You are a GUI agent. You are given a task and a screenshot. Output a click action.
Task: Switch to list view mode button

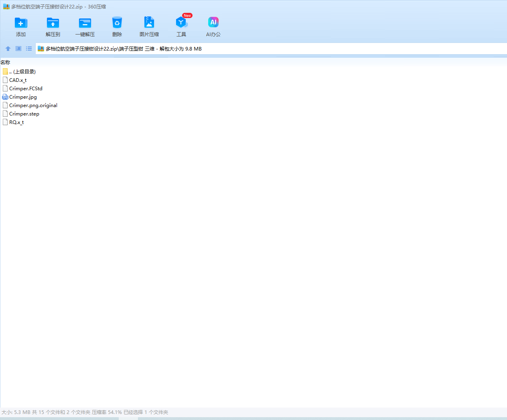click(29, 49)
